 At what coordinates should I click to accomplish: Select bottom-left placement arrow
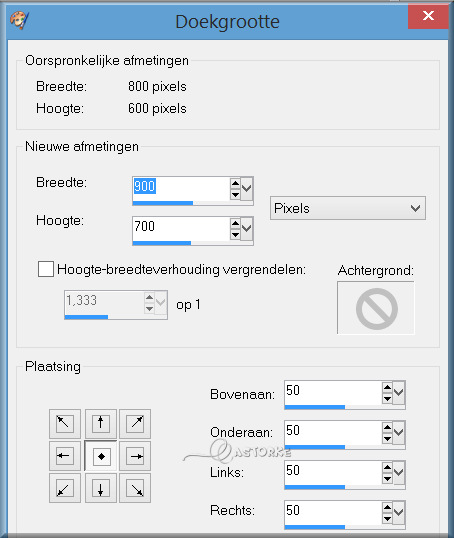tap(65, 488)
